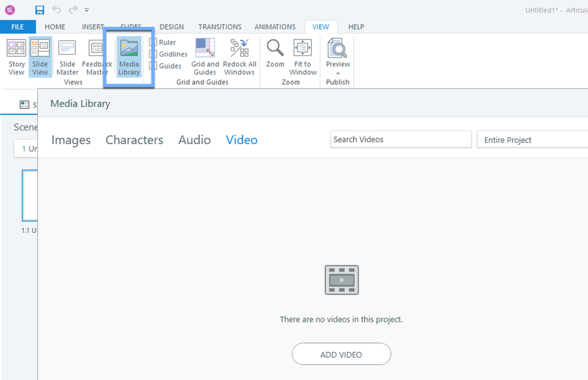Open the Feedback Master view
The height and width of the screenshot is (380, 588).
97,57
